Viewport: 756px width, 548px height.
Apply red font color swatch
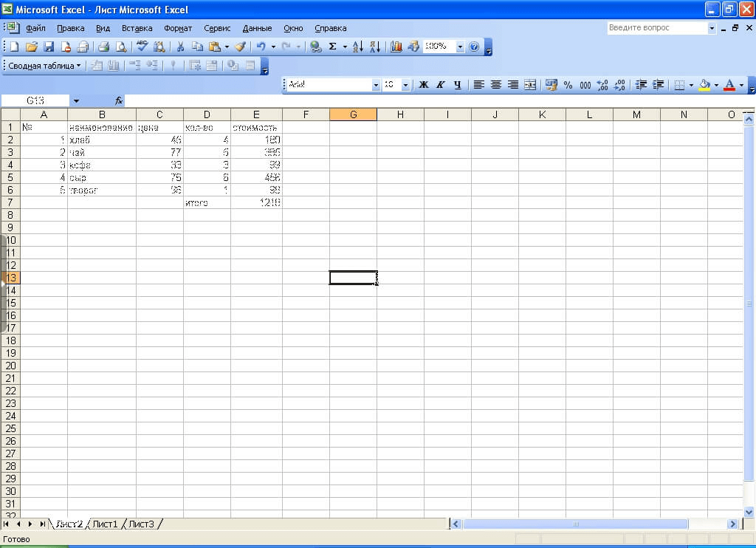point(728,85)
